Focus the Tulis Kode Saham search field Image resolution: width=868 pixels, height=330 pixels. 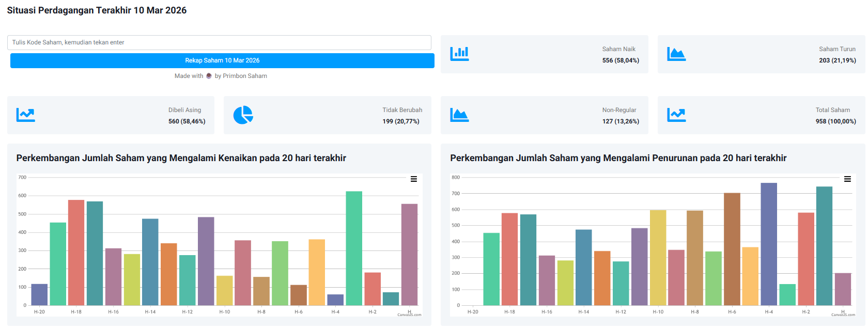pos(219,42)
